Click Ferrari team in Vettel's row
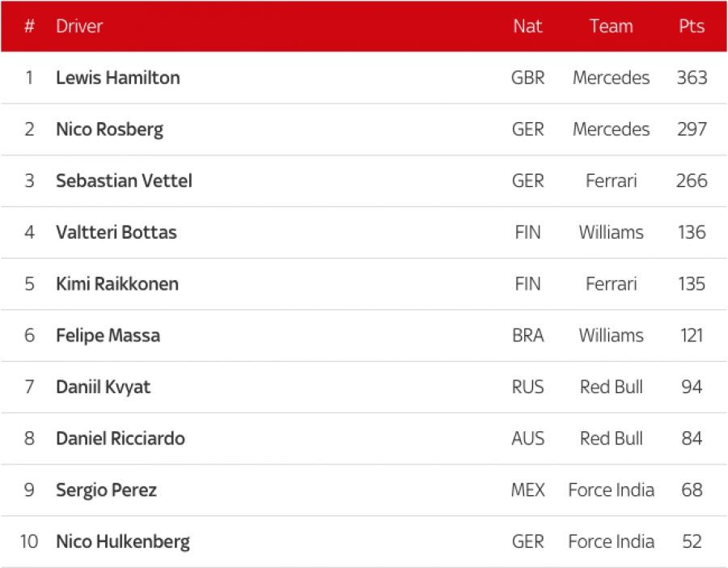The height and width of the screenshot is (568, 728). tap(611, 180)
